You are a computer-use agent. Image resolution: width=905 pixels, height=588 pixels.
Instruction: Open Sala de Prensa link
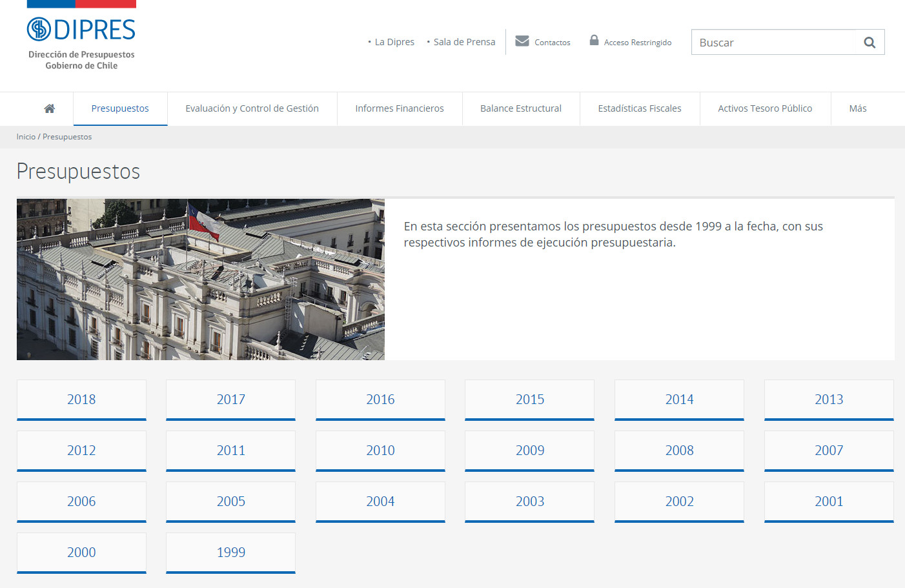(x=464, y=42)
